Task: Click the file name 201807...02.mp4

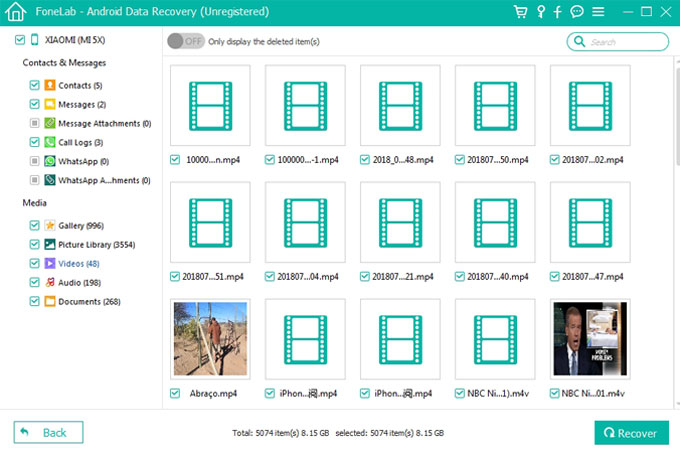Action: [x=592, y=160]
